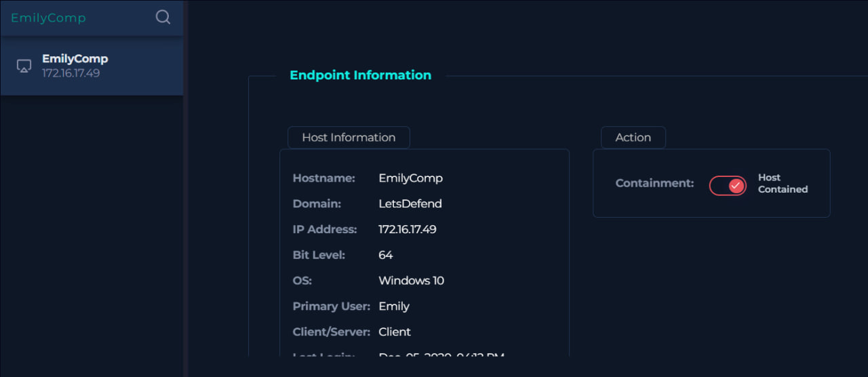Click the Host Contained status text
The width and height of the screenshot is (868, 377).
pyautogui.click(x=783, y=184)
